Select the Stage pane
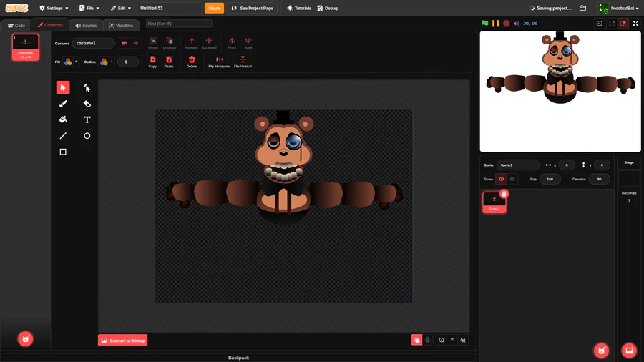The image size is (644, 362). pyautogui.click(x=629, y=180)
